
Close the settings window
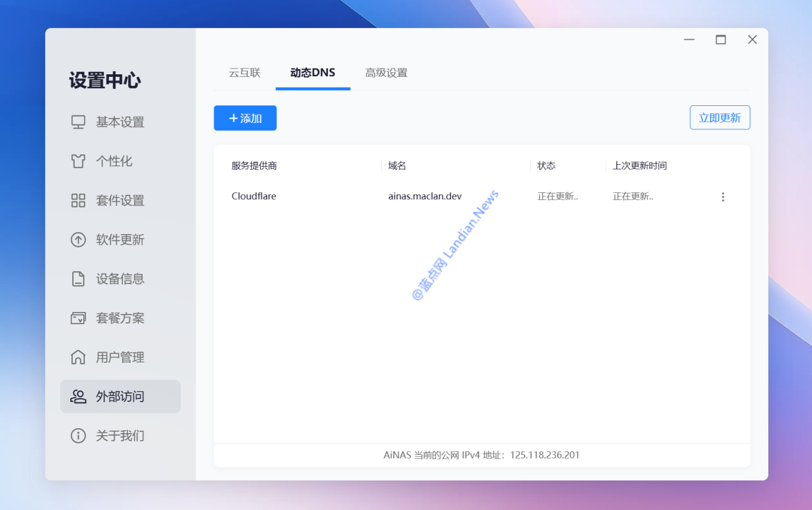click(x=752, y=39)
